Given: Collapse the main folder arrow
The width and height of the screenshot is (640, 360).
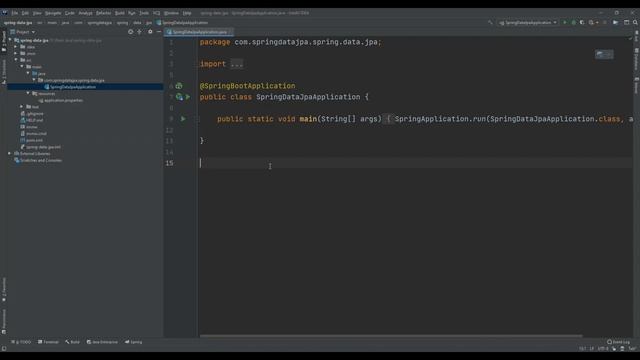Looking at the screenshot, I should click(22, 66).
